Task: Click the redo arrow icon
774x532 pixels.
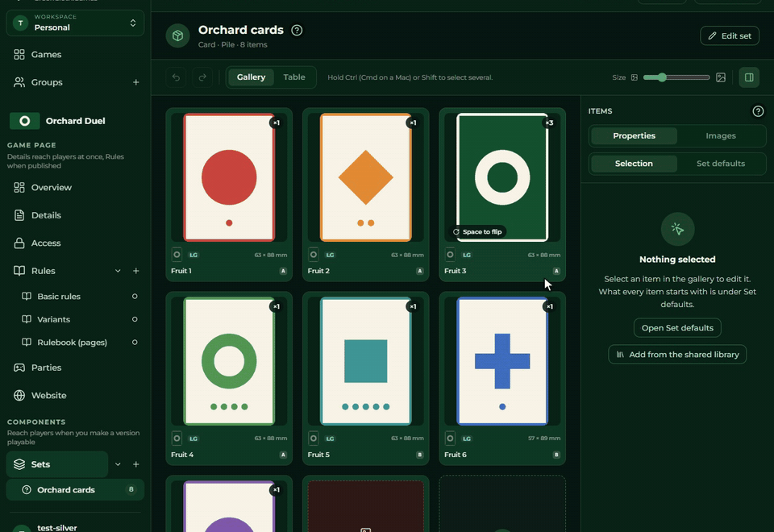Action: point(202,77)
